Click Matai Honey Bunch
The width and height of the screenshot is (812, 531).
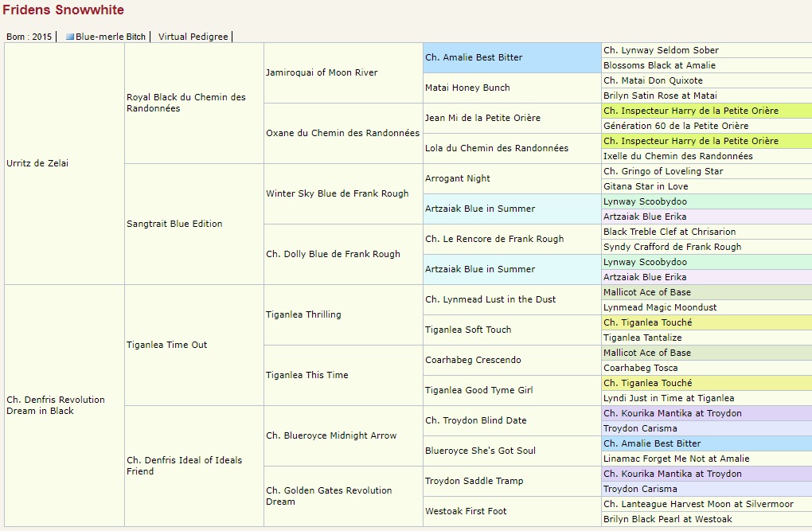[x=467, y=88]
